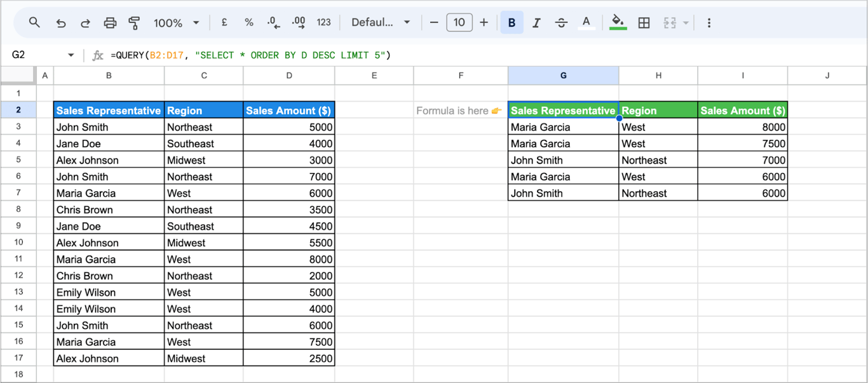Click 'Chris Brown' cell in row 8

click(109, 209)
